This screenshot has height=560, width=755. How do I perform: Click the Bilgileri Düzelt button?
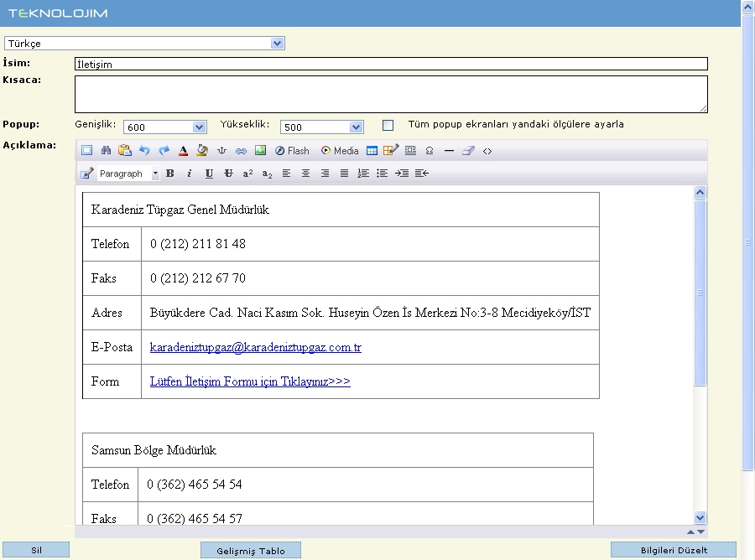tap(674, 550)
